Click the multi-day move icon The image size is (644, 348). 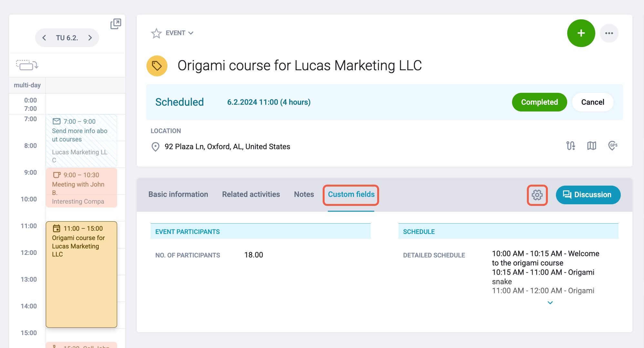27,65
